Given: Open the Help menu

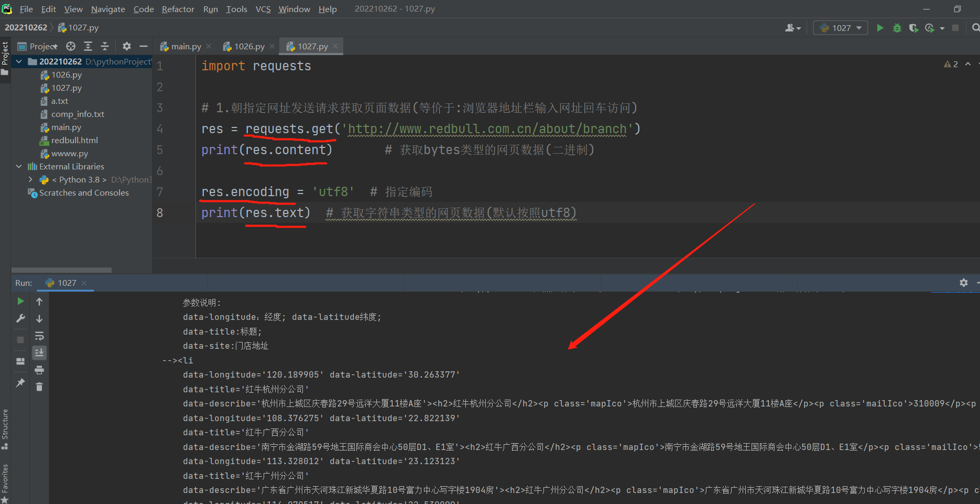Looking at the screenshot, I should click(328, 9).
